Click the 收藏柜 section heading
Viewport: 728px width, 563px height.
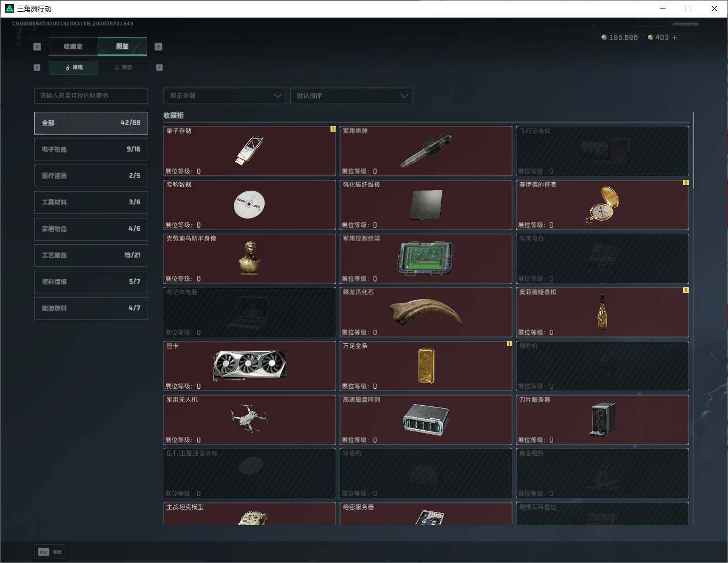(x=174, y=115)
